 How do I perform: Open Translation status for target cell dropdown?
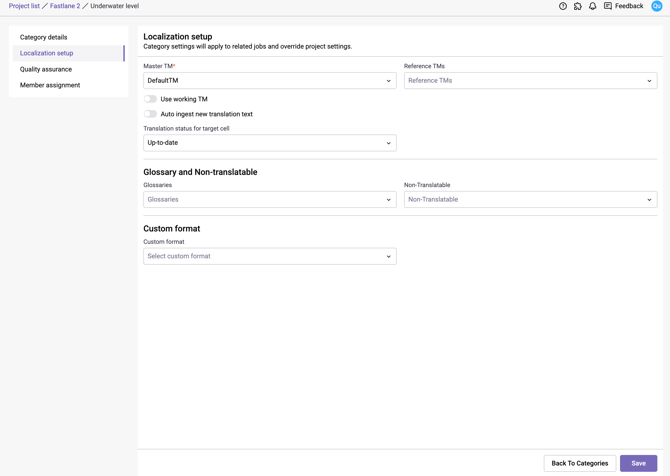[269, 143]
